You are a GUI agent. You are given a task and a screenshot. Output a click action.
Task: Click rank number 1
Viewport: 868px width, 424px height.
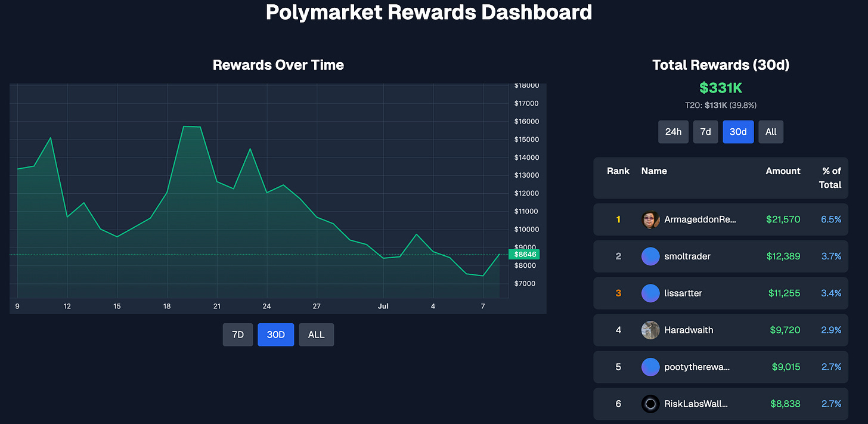click(x=618, y=219)
